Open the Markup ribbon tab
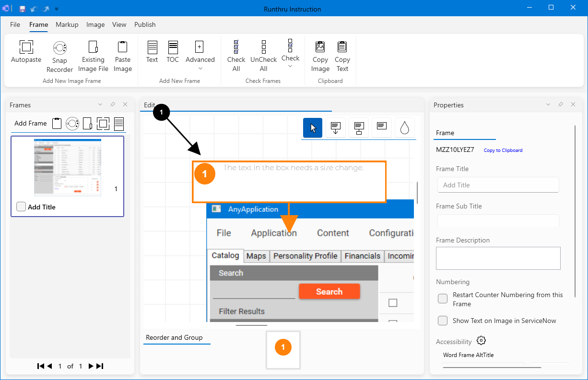The height and width of the screenshot is (380, 588). pyautogui.click(x=67, y=24)
